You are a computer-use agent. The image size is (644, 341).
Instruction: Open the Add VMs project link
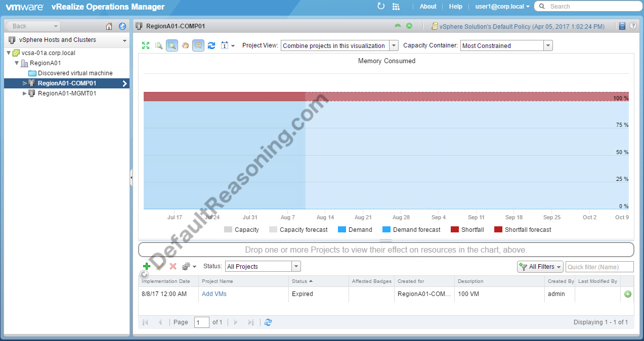click(x=214, y=294)
